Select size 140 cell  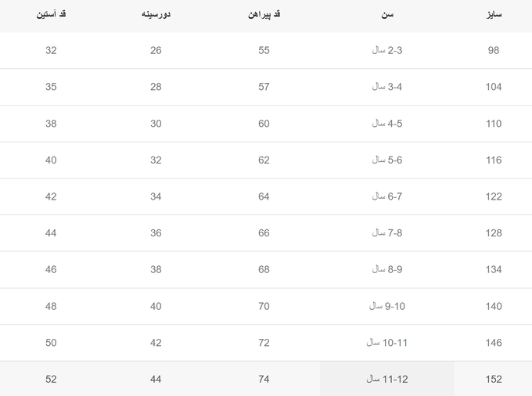tap(494, 307)
